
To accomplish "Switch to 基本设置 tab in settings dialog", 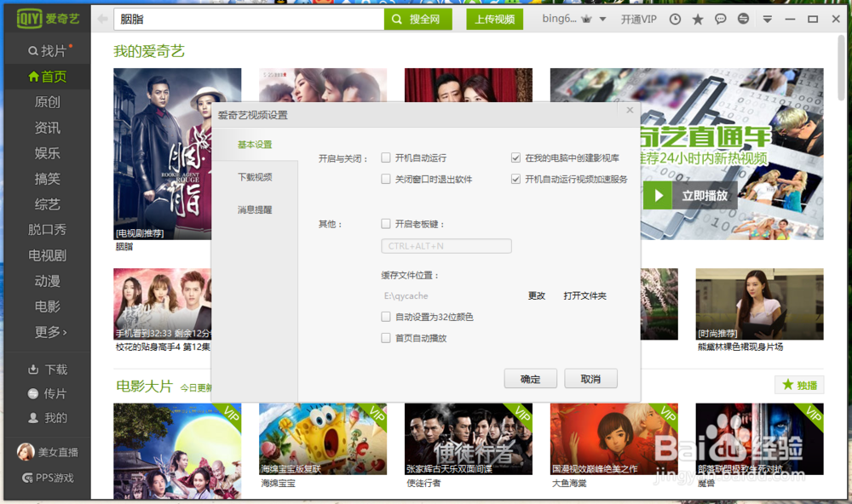I will (x=255, y=145).
